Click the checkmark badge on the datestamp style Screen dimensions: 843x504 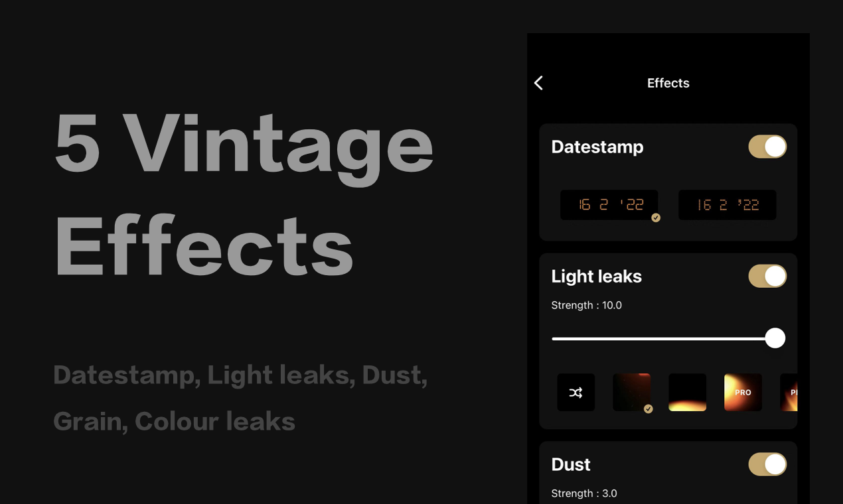[656, 218]
